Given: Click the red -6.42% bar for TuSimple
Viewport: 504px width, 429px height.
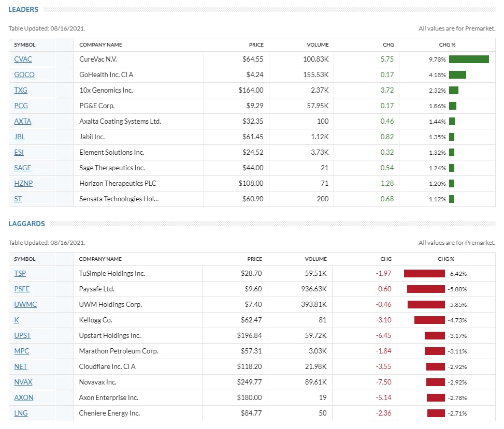Looking at the screenshot, I should coord(424,274).
